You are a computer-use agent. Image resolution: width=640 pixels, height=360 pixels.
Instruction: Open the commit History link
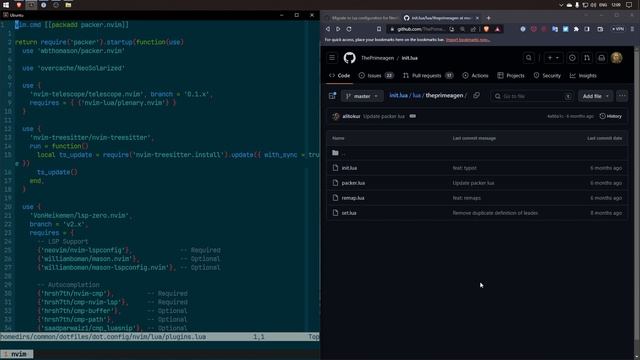point(611,116)
